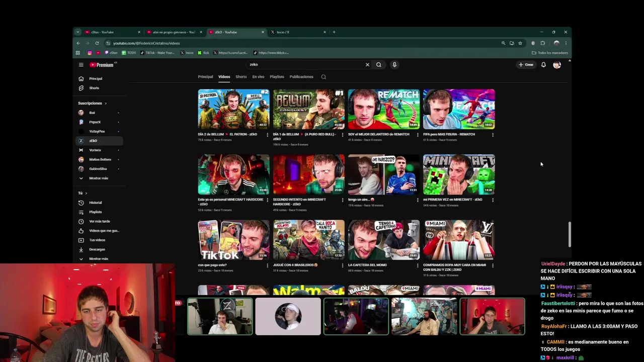Open the Matías Bottero subscription channel
The height and width of the screenshot is (362, 644).
click(x=100, y=159)
